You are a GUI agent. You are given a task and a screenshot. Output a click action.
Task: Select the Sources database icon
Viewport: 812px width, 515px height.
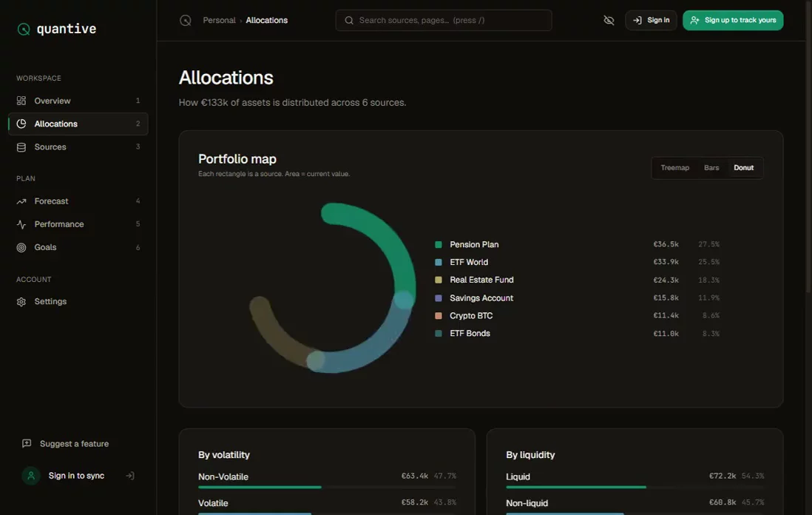21,147
